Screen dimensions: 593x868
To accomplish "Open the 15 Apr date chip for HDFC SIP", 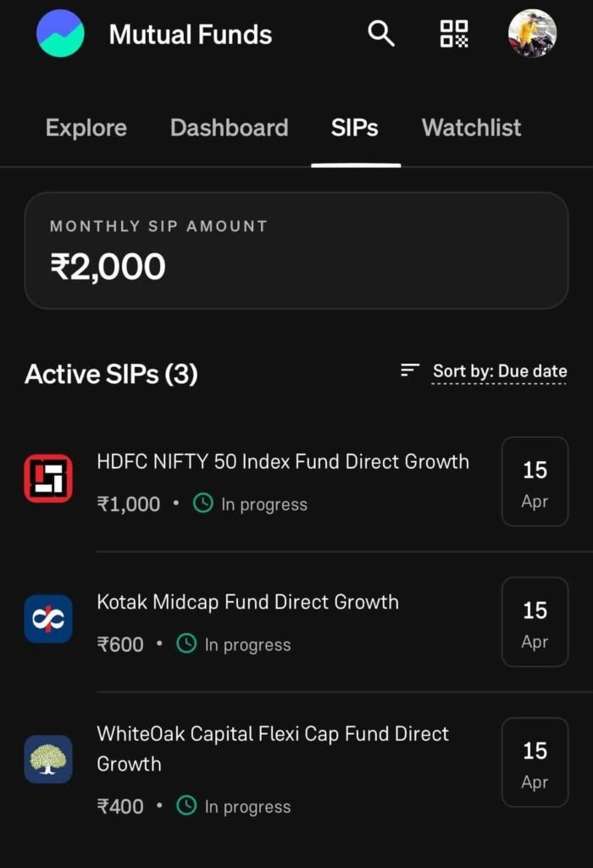I will (535, 481).
